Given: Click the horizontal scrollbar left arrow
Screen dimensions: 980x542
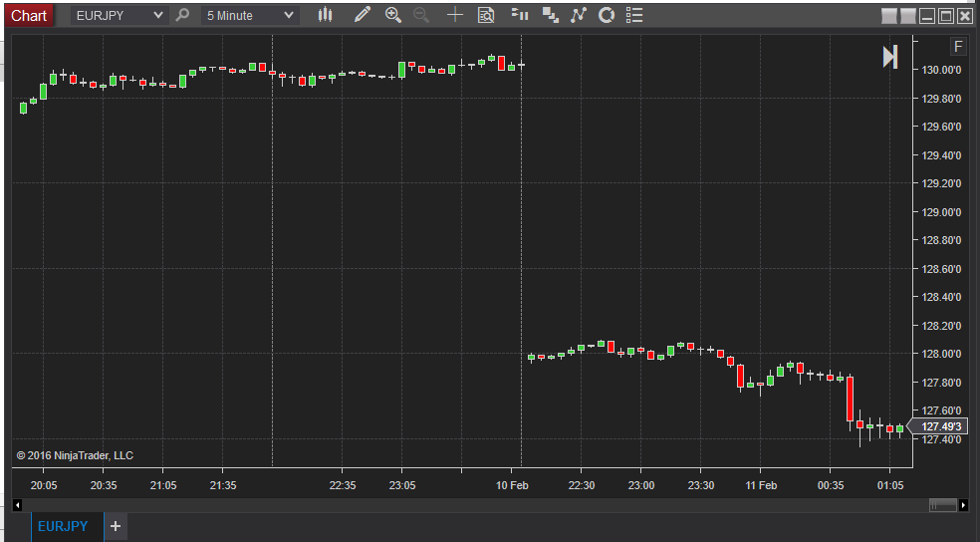Looking at the screenshot, I should coord(18,505).
